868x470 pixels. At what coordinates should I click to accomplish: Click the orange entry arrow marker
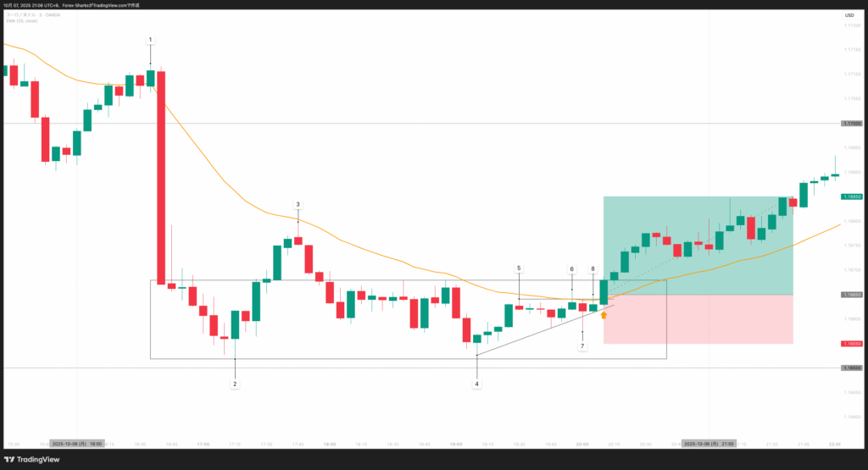pos(604,314)
